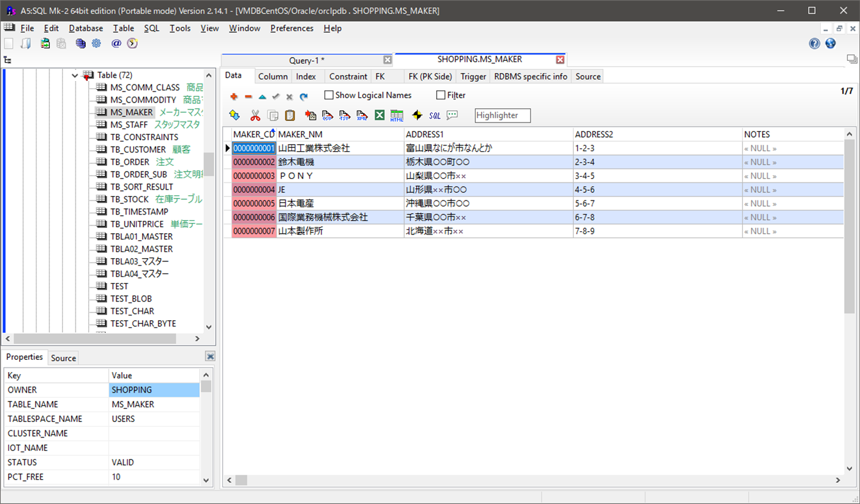
Task: Switch to the Column tab
Action: pyautogui.click(x=273, y=76)
